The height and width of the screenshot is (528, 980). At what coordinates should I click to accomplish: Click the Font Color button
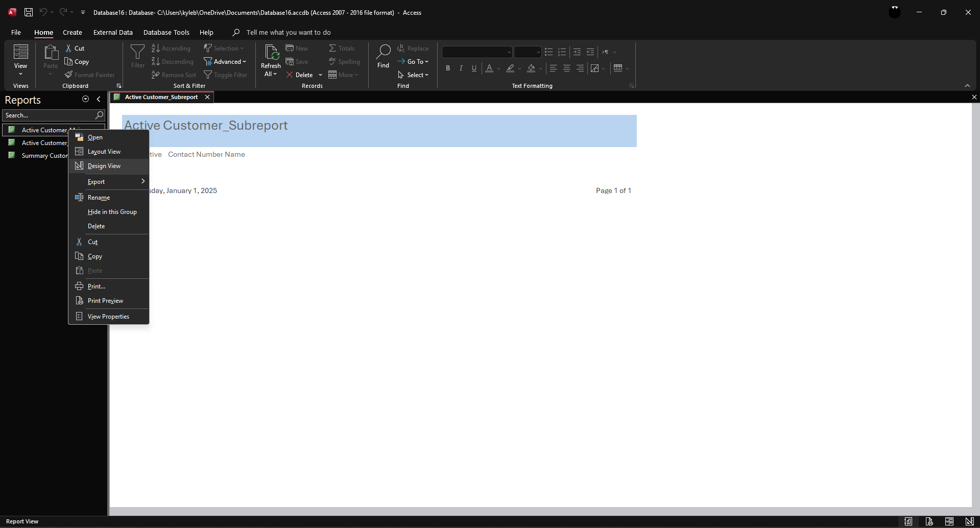pos(489,68)
